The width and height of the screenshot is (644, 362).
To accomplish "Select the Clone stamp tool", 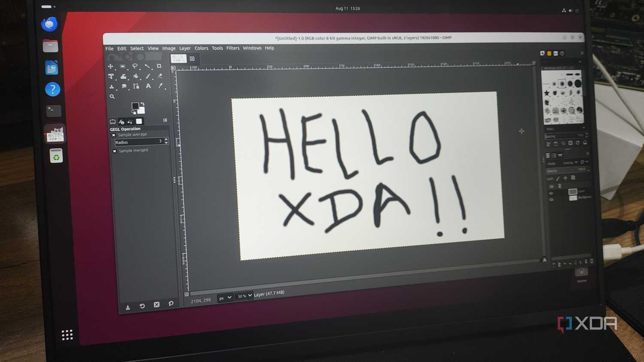I will tap(112, 87).
